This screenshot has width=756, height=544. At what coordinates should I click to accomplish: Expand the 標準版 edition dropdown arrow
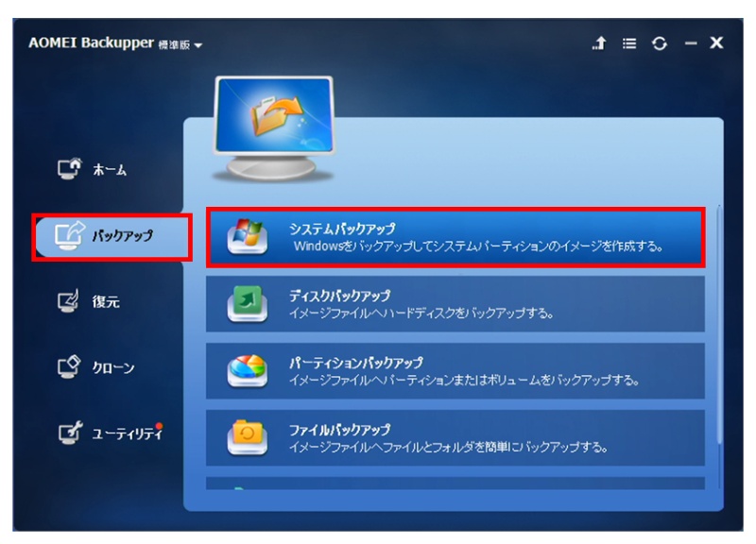198,45
